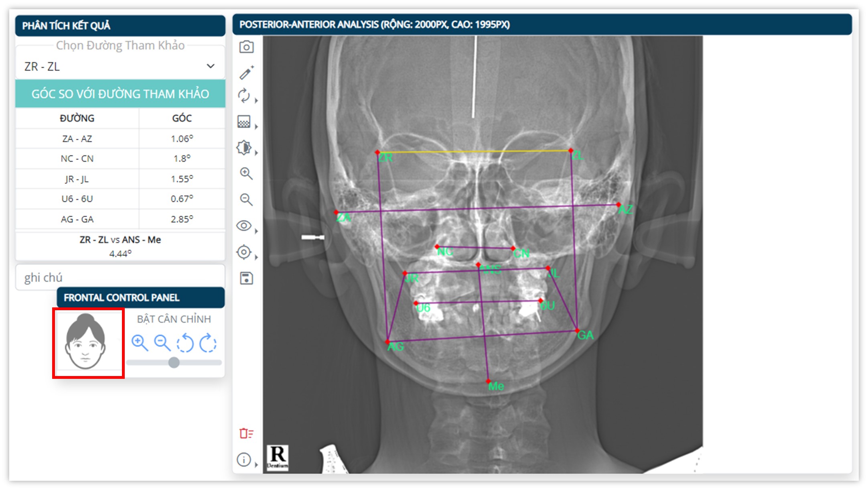
Task: Click the U6 landmark point
Action: tap(416, 303)
